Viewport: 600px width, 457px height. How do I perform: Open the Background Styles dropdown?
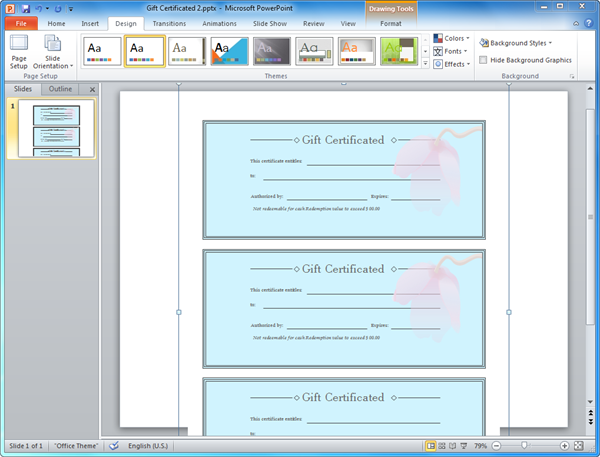pyautogui.click(x=516, y=43)
